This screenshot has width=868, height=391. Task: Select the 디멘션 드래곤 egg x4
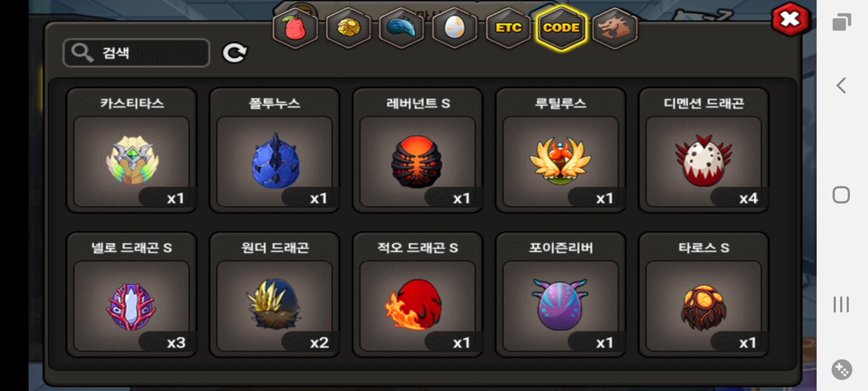click(703, 150)
